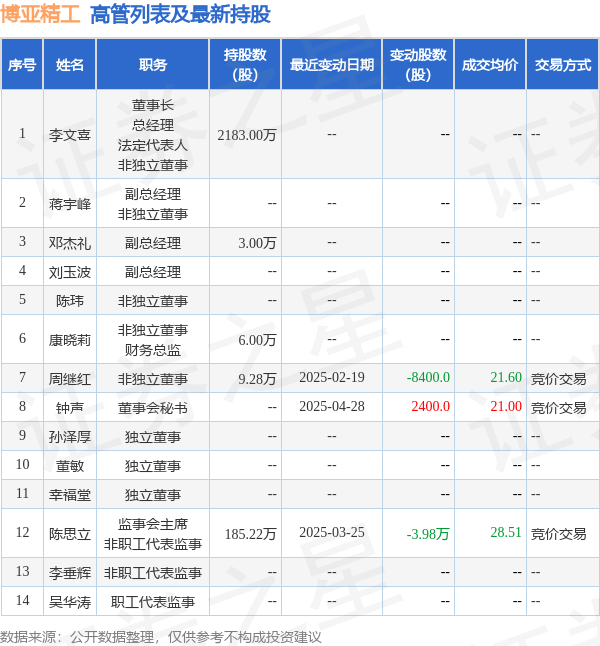600x646 pixels.
Task: Click the date 2025-03-25
Action: (332, 532)
